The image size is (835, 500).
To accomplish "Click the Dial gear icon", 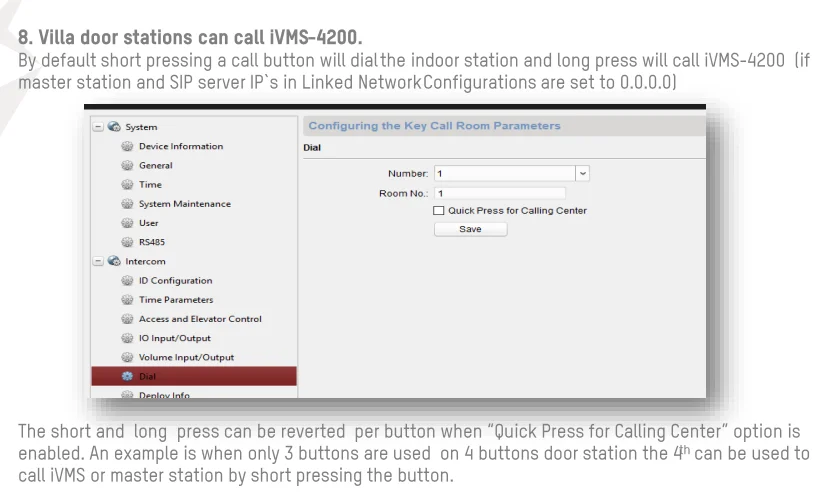I will click(127, 376).
